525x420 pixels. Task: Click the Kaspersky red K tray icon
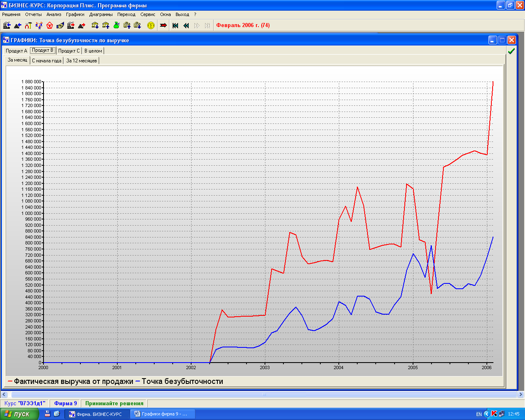tap(494, 414)
